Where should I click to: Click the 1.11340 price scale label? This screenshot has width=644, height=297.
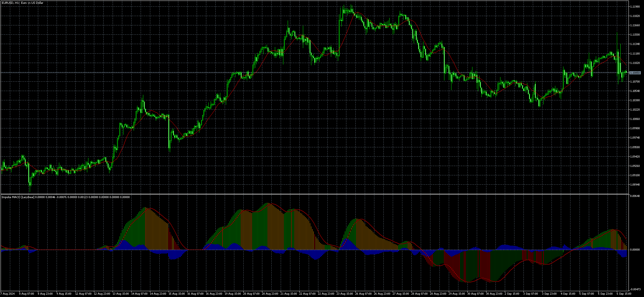click(x=635, y=44)
